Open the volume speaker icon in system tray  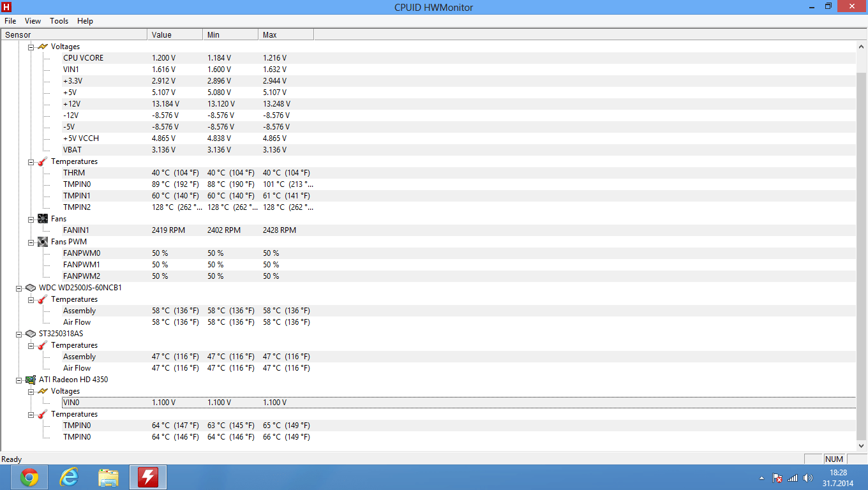tap(808, 478)
